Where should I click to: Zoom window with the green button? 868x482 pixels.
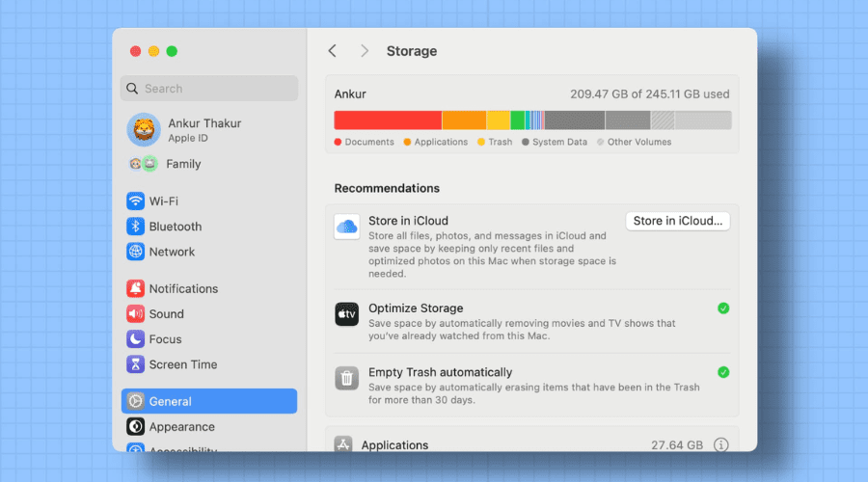pyautogui.click(x=173, y=51)
